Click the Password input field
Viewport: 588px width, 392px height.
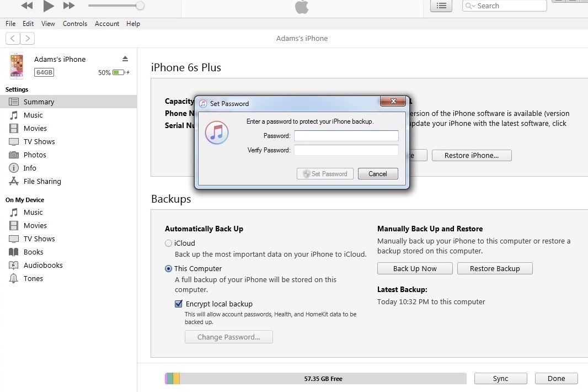click(346, 136)
